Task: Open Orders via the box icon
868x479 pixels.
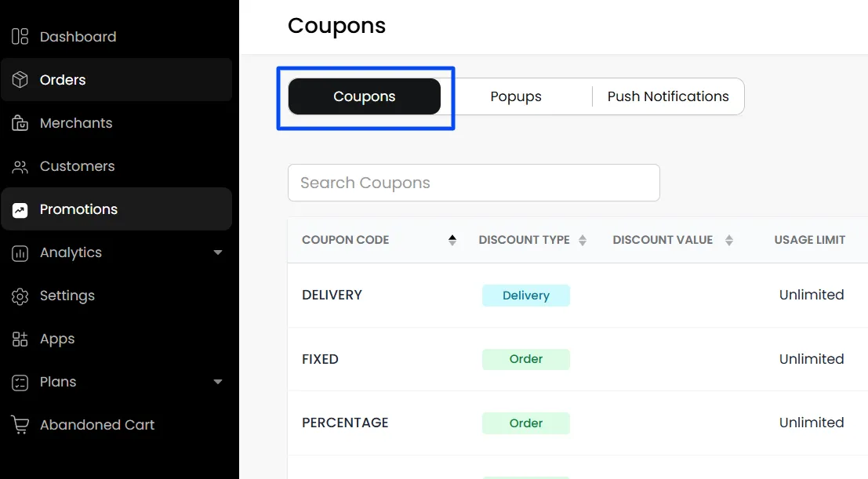Action: pyautogui.click(x=20, y=80)
